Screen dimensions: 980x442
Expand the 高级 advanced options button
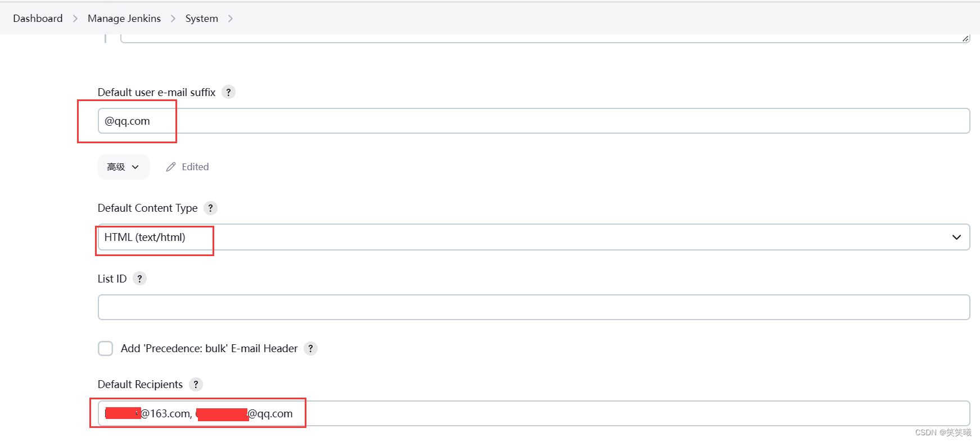coord(123,167)
